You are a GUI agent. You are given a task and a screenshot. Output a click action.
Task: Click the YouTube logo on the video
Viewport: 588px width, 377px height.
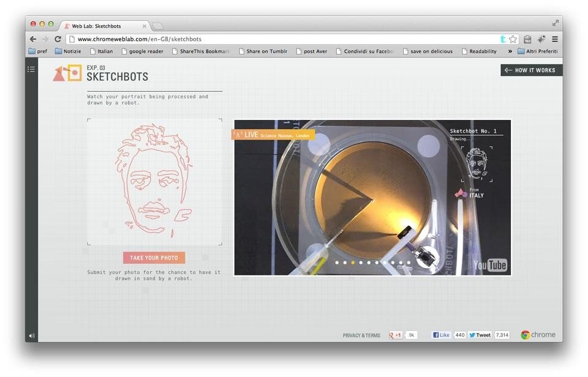click(x=490, y=265)
